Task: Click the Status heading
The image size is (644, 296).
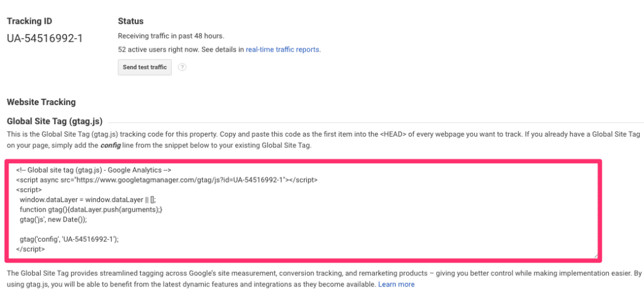Action: pos(131,21)
